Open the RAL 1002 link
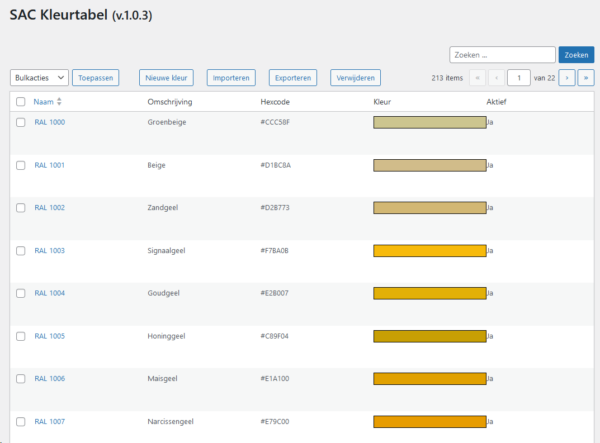The image size is (600, 443). [49, 208]
